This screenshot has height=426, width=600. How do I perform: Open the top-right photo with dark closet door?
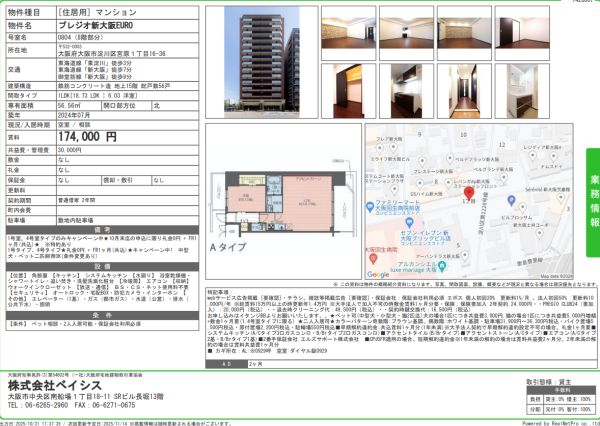pos(522,33)
